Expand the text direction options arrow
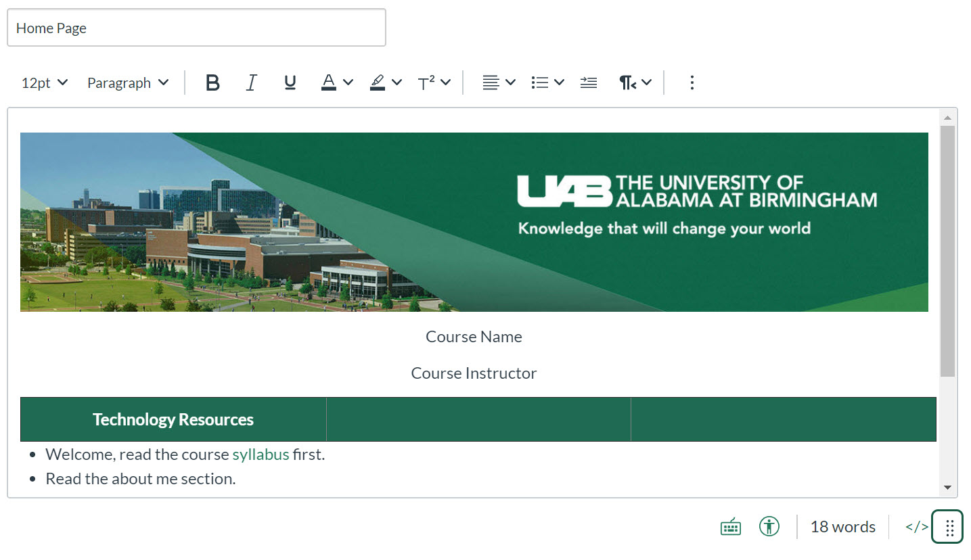The image size is (971, 560). 646,83
